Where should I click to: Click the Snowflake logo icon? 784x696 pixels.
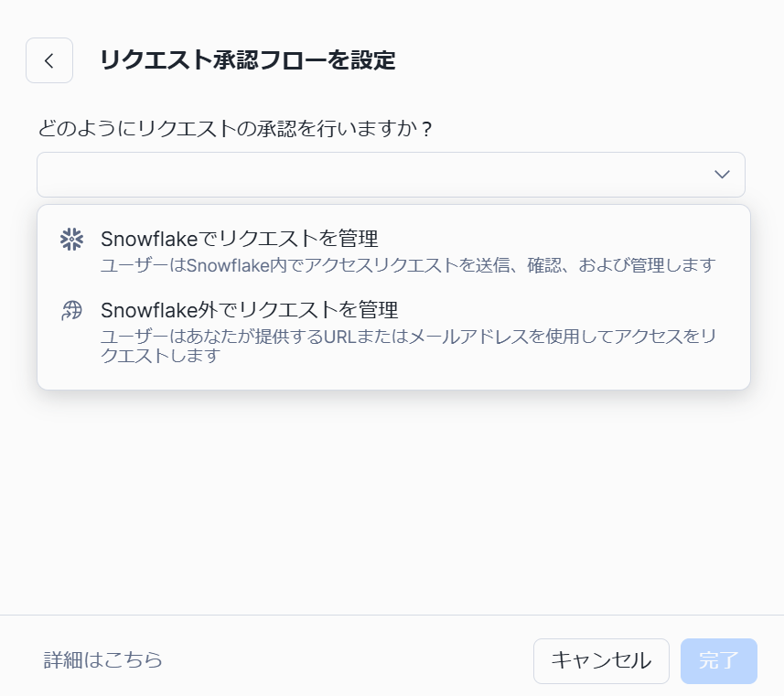tap(71, 239)
